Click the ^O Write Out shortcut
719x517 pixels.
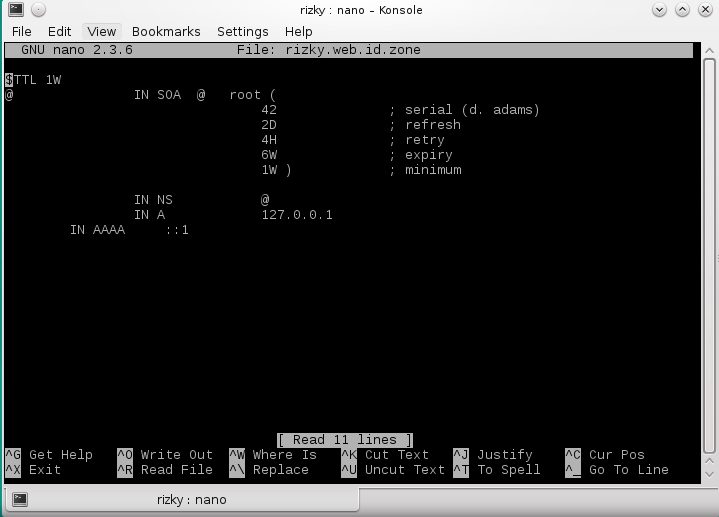point(165,455)
